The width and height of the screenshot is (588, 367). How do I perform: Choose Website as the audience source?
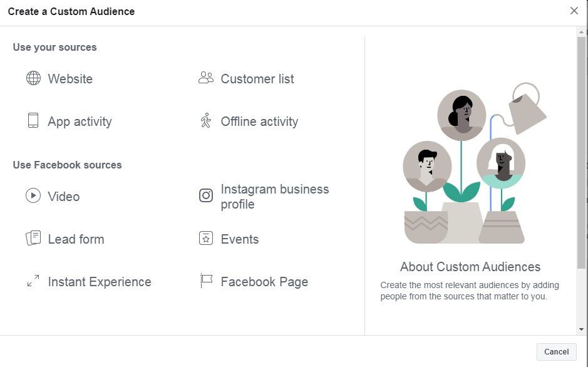tap(70, 79)
